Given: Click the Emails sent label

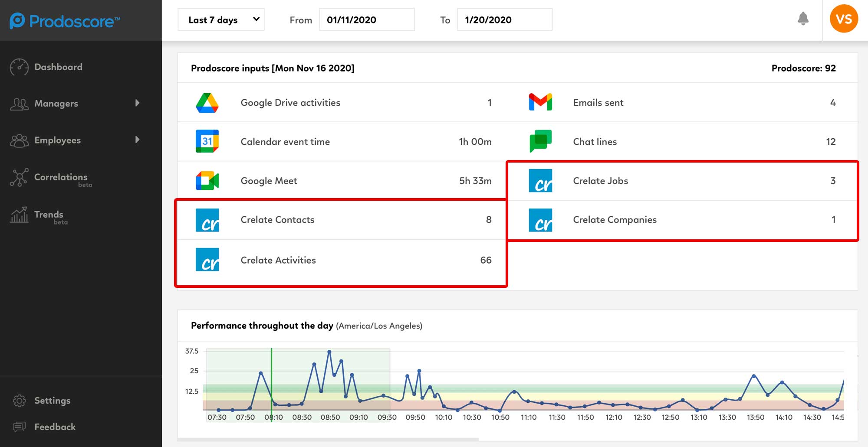Looking at the screenshot, I should 598,103.
